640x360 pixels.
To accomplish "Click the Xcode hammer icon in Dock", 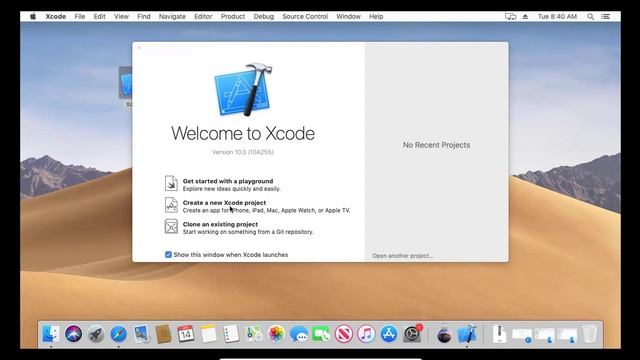I will click(x=467, y=334).
